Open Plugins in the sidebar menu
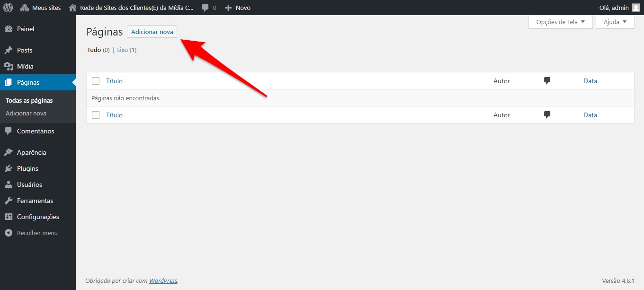This screenshot has height=290, width=644. [x=27, y=168]
